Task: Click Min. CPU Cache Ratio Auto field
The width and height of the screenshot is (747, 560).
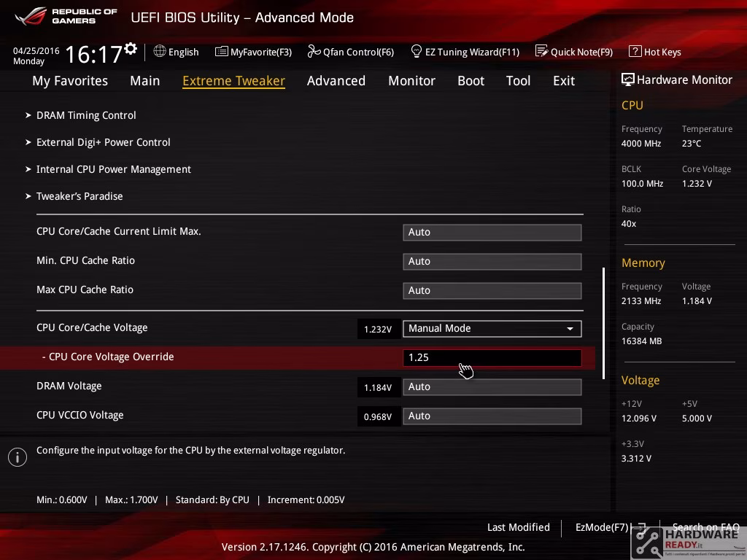Action: pyautogui.click(x=492, y=262)
